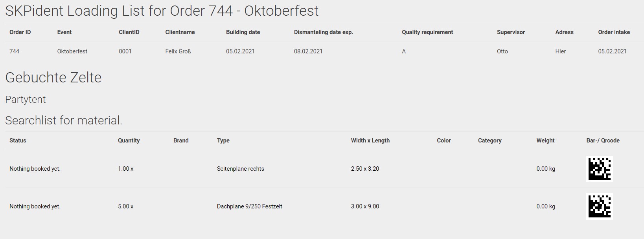Click the Weight column header

(x=545, y=140)
